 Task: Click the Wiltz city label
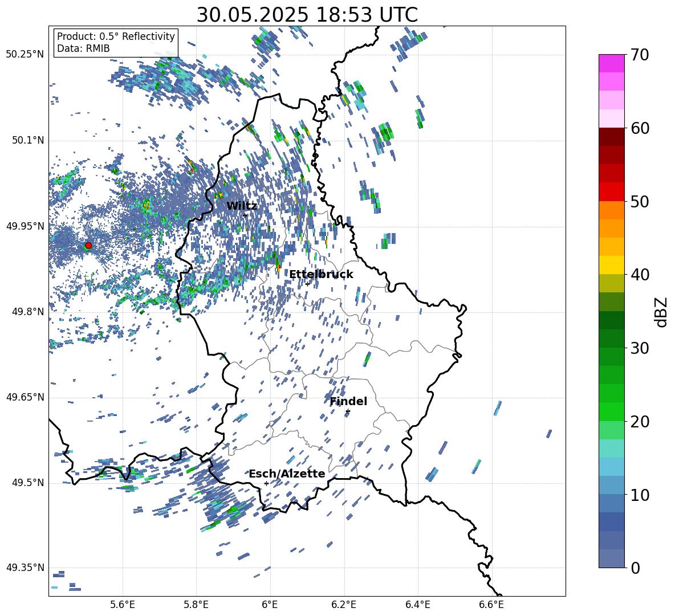coord(242,206)
